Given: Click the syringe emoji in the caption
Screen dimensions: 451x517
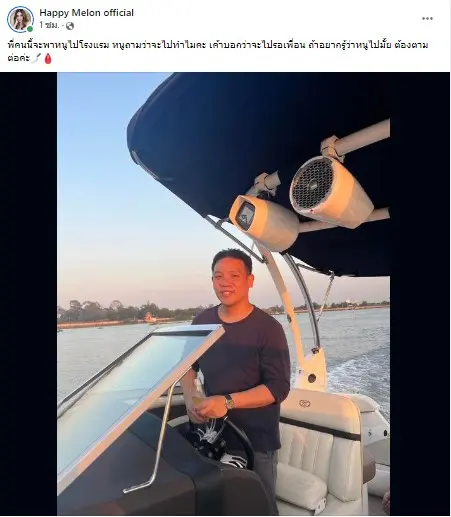Looking at the screenshot, I should (36, 58).
